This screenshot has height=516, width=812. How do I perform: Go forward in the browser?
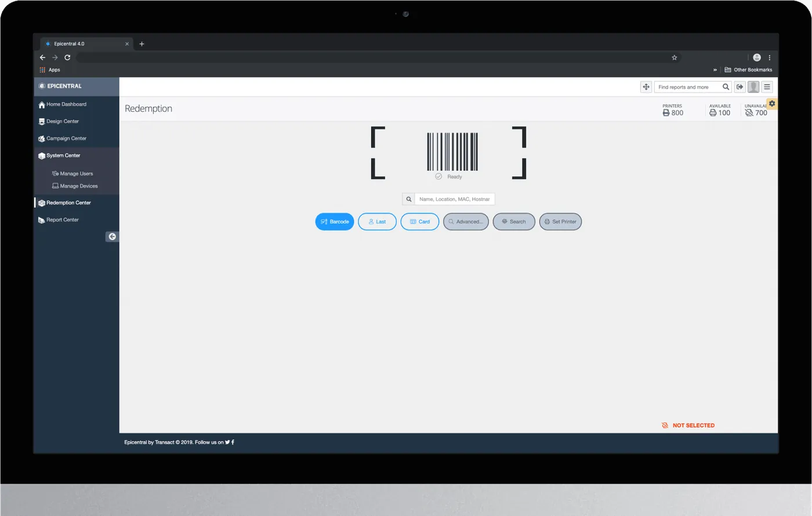click(x=55, y=57)
